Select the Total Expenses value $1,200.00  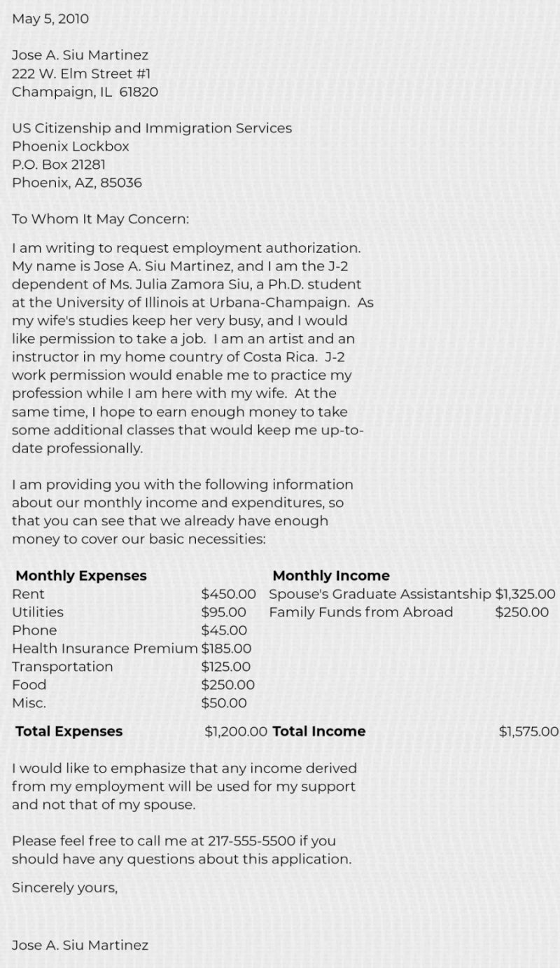[236, 731]
